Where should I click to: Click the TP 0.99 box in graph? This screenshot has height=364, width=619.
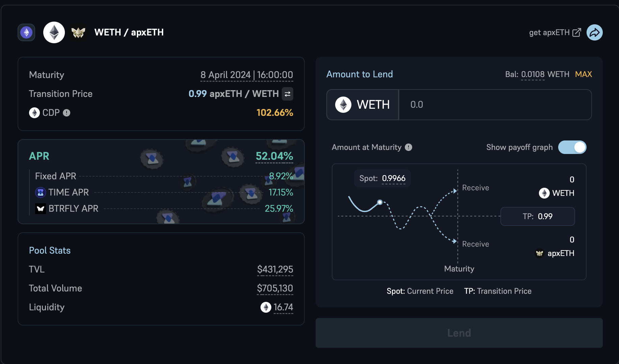[x=538, y=216]
